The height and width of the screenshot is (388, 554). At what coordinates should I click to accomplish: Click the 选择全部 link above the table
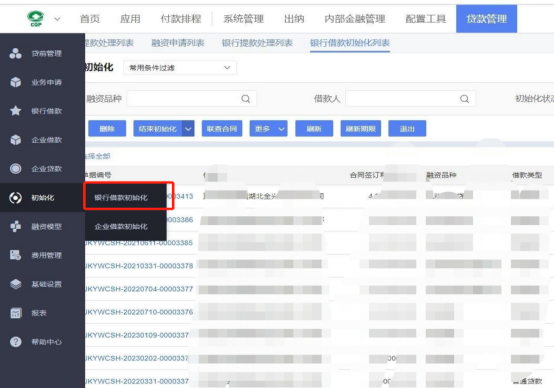98,156
